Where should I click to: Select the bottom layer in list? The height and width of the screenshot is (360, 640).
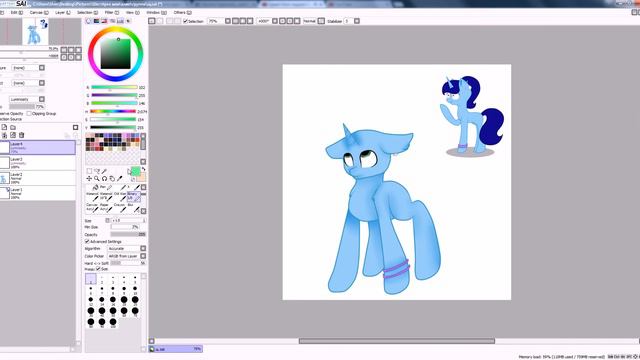click(x=38, y=193)
